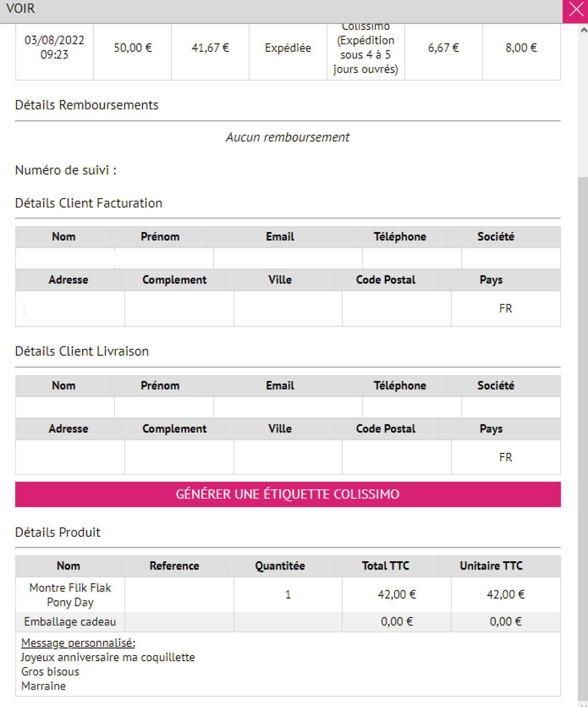This screenshot has height=707, width=588.
Task: Click the Unitaire TTC column header
Action: coord(491,566)
